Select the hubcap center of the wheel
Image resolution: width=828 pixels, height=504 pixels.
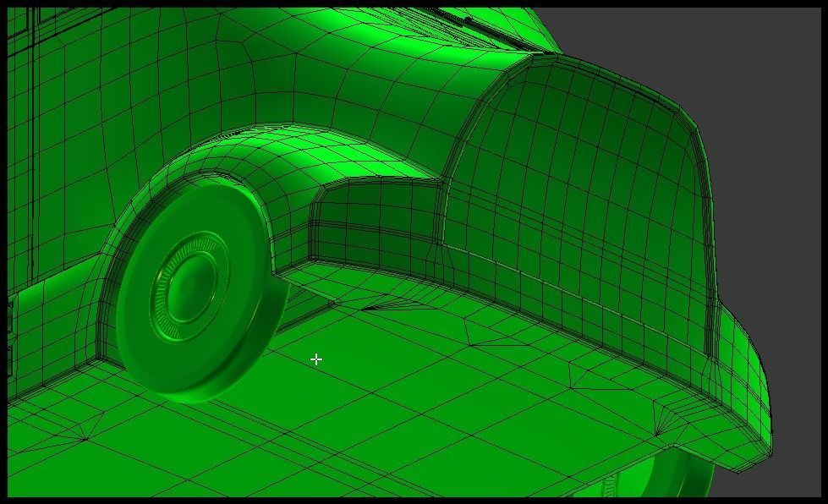point(190,287)
